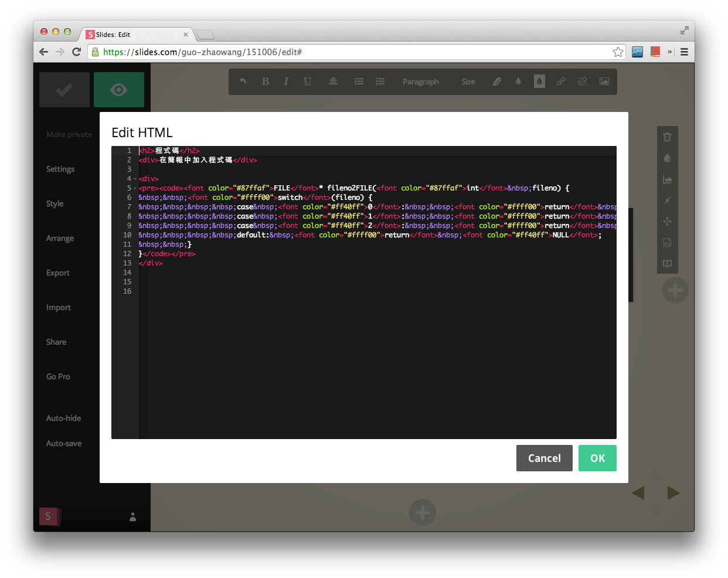The height and width of the screenshot is (578, 728).
Task: Open Settings in the left sidebar
Action: 60,169
